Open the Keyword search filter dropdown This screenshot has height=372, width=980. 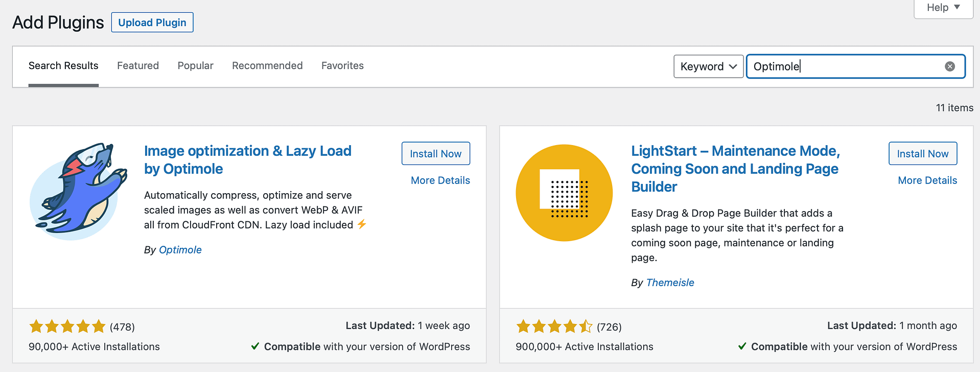click(708, 66)
